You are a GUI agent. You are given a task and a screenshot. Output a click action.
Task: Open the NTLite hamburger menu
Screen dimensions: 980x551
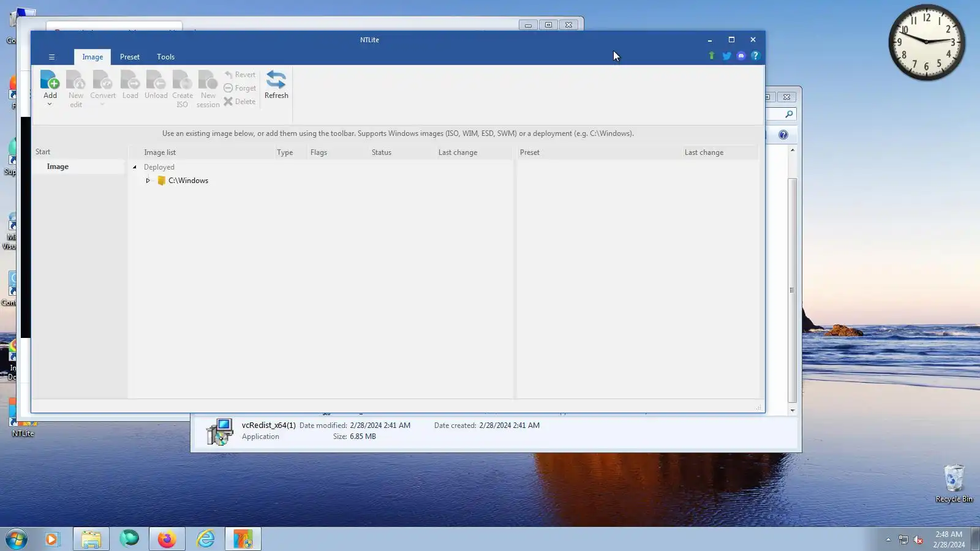[x=51, y=57]
